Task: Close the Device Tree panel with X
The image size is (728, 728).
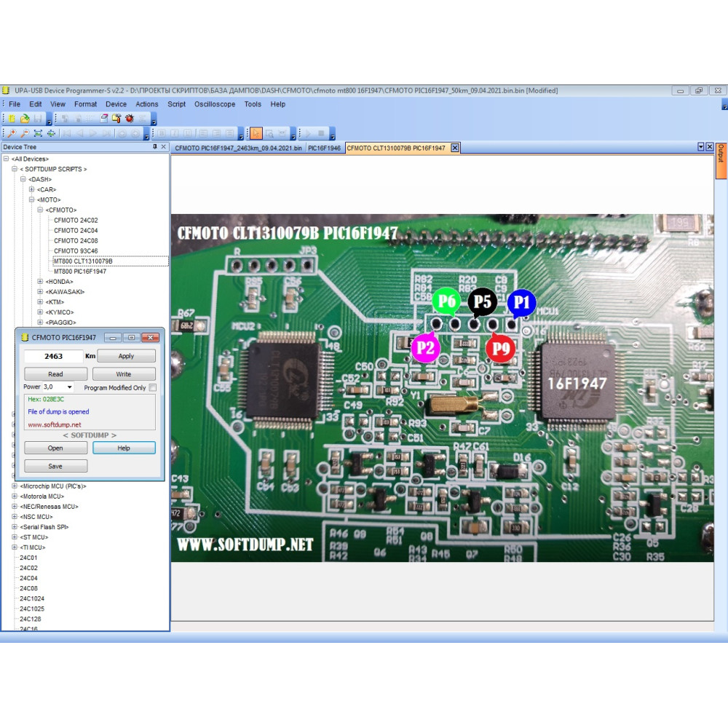Action: [163, 147]
